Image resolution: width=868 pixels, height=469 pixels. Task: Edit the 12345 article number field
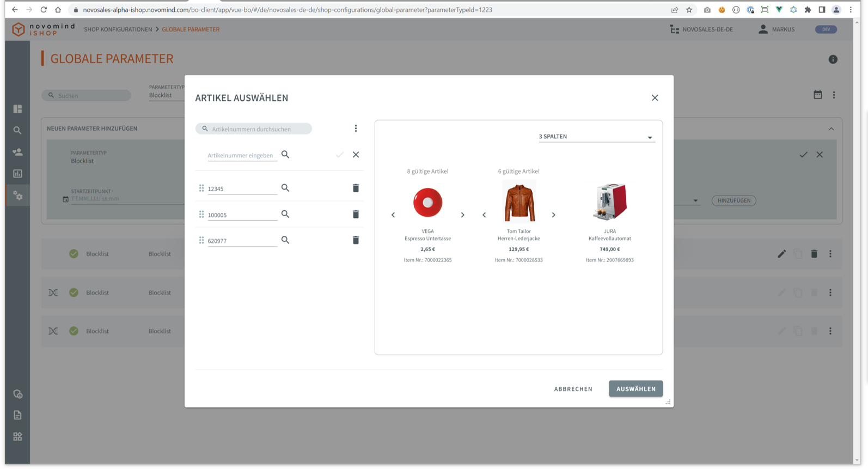pos(242,188)
